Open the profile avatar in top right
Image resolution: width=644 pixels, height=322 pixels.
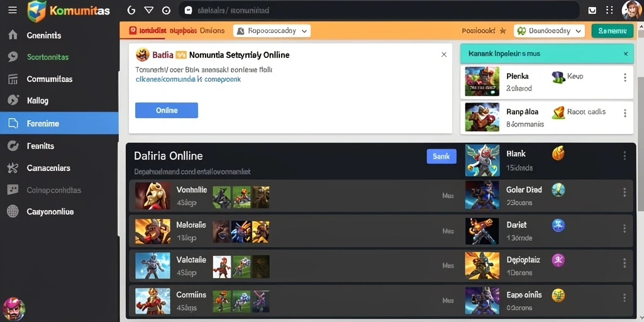pyautogui.click(x=633, y=10)
